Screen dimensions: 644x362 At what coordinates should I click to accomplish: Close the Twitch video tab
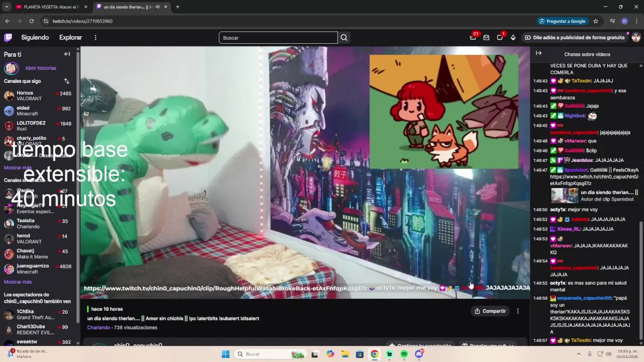[166, 7]
